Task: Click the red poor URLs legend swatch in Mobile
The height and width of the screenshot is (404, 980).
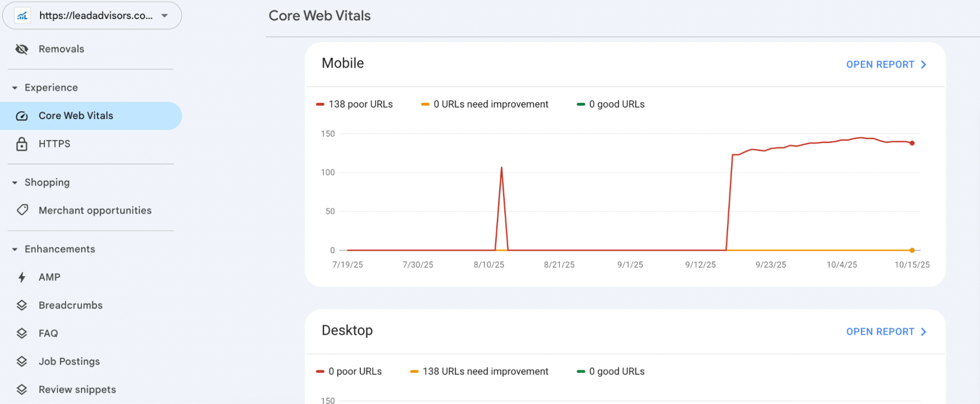Action: (x=320, y=104)
